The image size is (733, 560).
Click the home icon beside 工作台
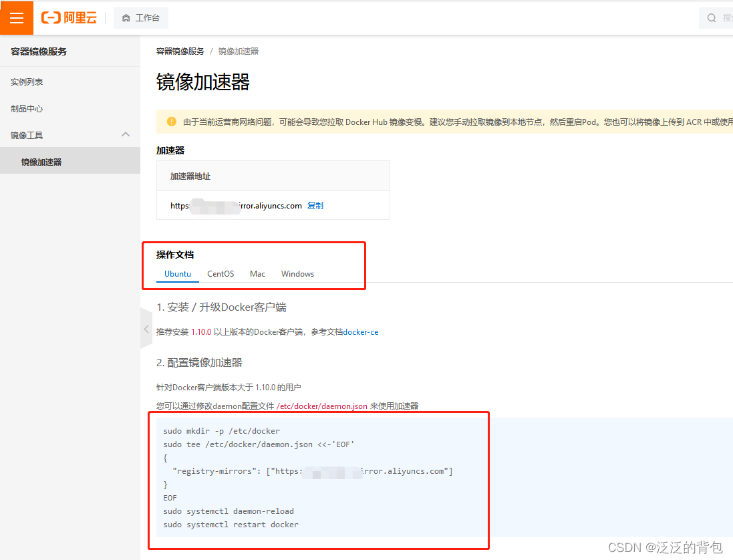point(124,18)
